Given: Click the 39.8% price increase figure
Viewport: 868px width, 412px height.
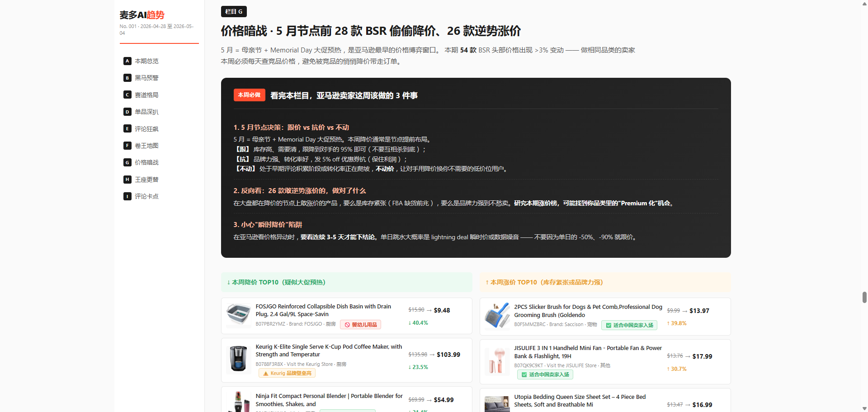Looking at the screenshot, I should [x=677, y=323].
